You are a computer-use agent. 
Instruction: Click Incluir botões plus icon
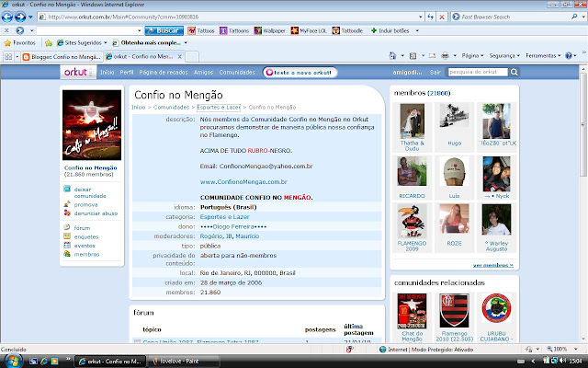(374, 30)
